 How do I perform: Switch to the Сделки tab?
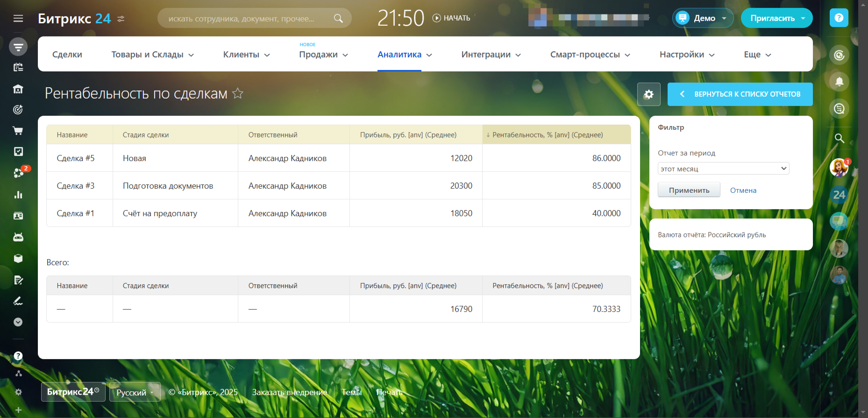67,55
